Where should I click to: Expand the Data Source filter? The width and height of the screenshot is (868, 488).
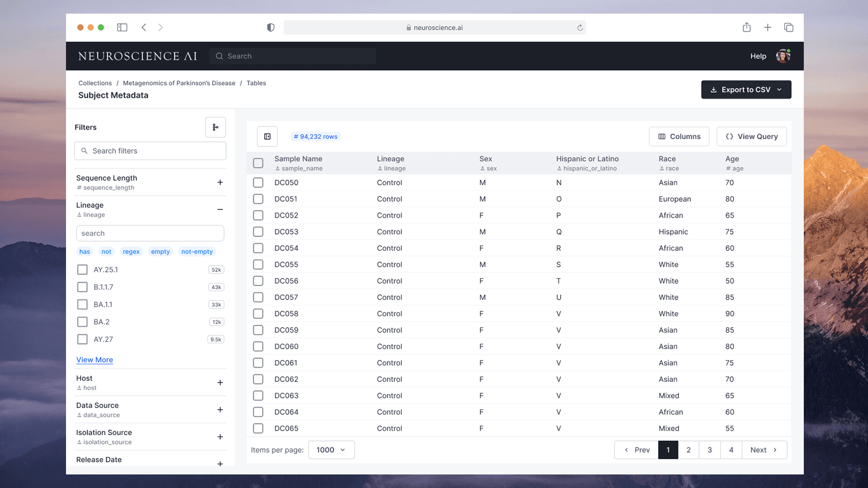(220, 410)
